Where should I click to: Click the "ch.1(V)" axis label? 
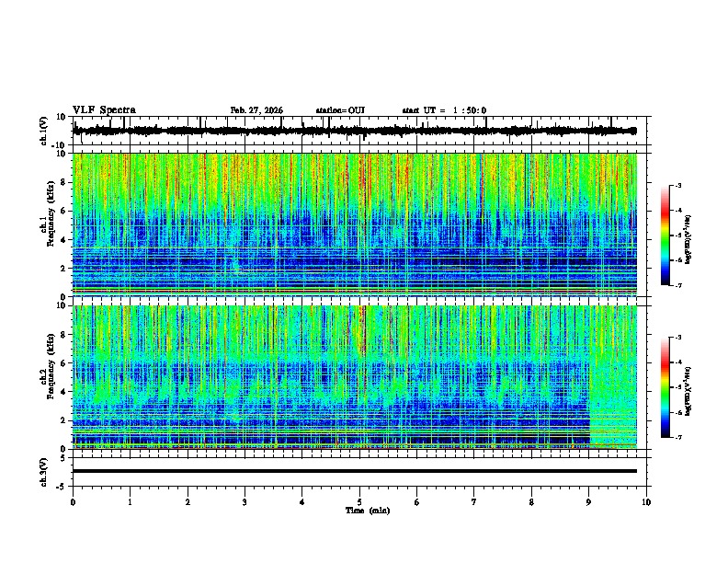44,131
